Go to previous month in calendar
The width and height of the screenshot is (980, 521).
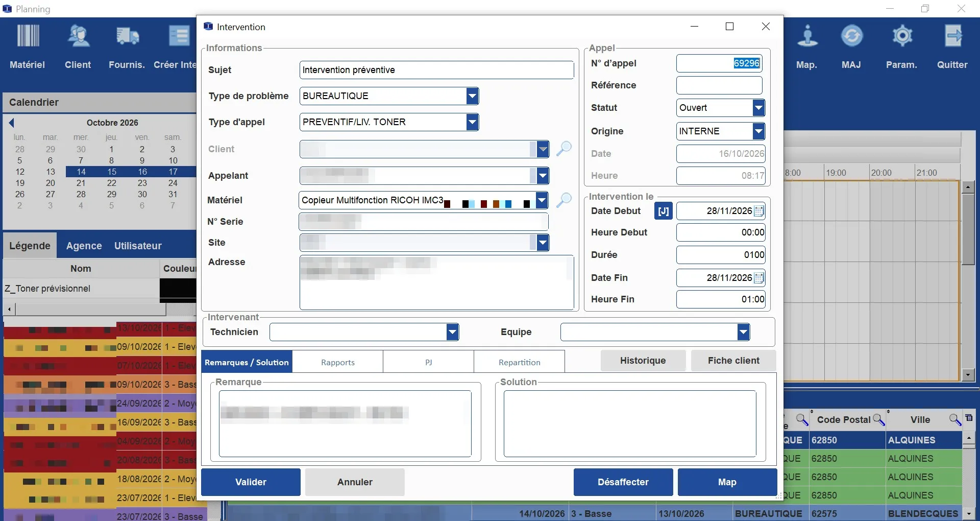[x=11, y=123]
